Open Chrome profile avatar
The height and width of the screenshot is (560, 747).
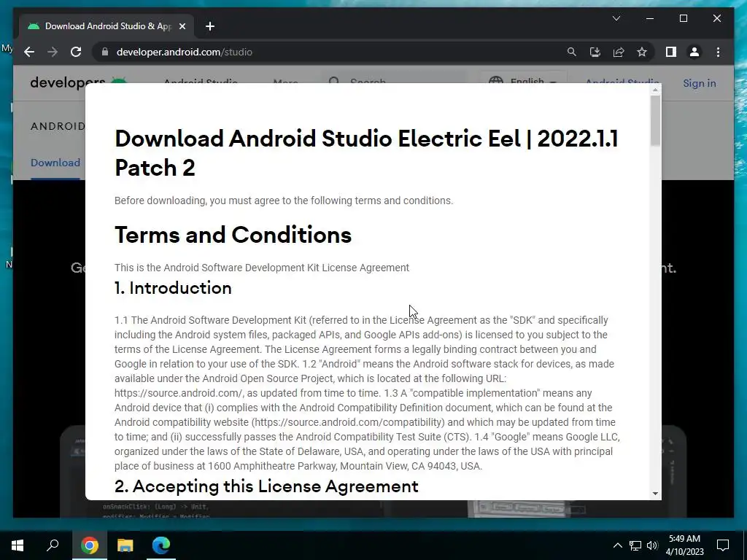pos(694,52)
